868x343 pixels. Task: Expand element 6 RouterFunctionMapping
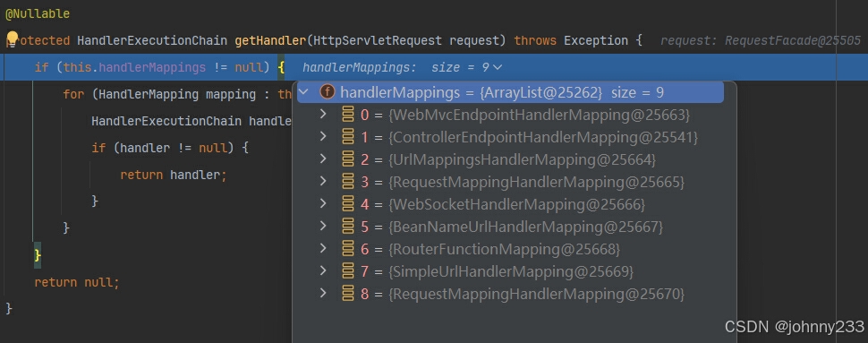point(323,249)
